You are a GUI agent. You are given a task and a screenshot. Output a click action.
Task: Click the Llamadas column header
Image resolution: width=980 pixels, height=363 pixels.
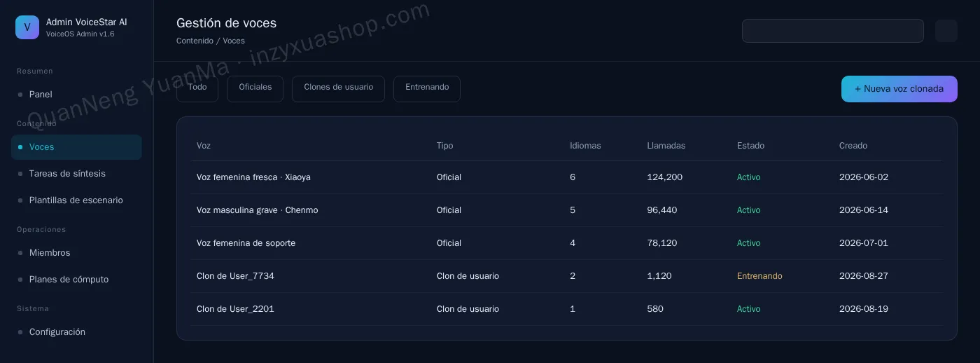[x=666, y=146]
